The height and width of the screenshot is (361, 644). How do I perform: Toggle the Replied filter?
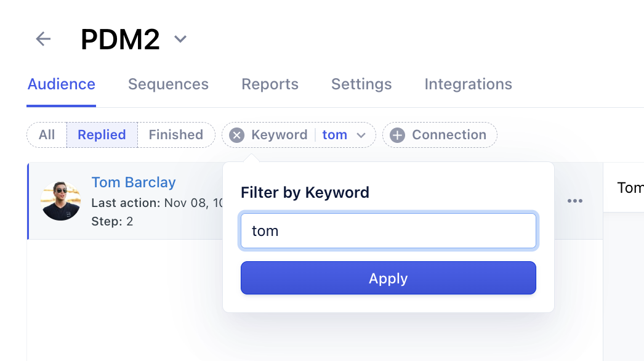pyautogui.click(x=102, y=135)
